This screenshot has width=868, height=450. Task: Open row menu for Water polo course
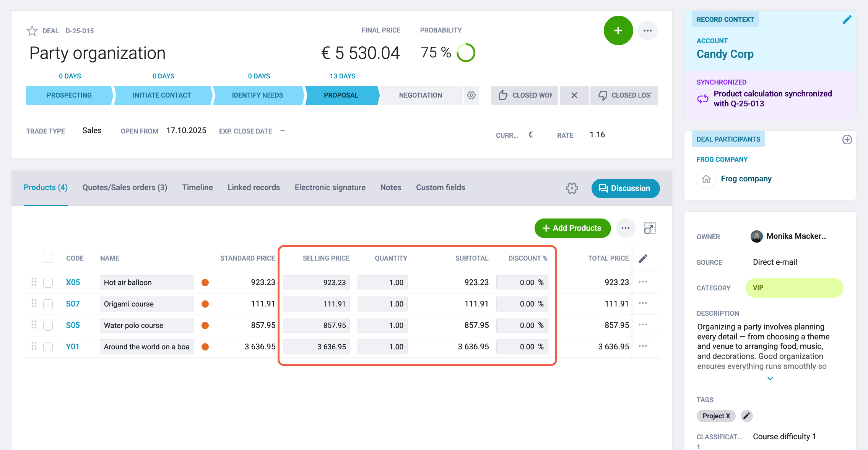643,325
